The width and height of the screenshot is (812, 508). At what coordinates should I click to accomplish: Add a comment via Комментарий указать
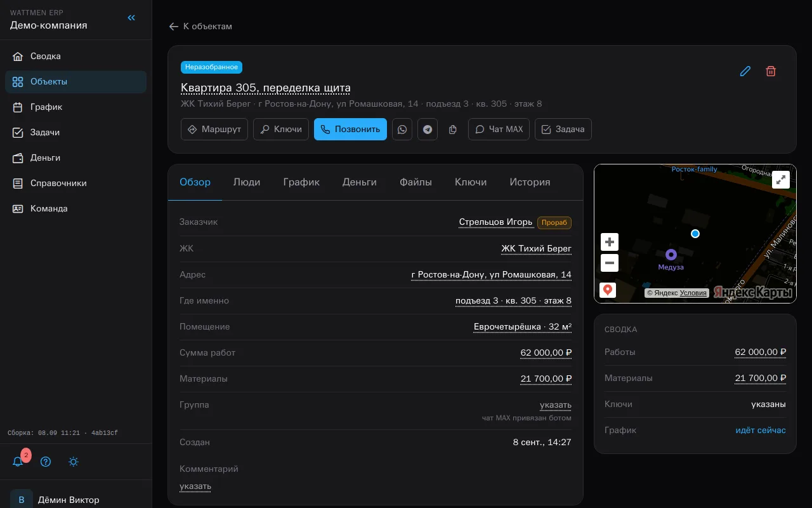[195, 486]
